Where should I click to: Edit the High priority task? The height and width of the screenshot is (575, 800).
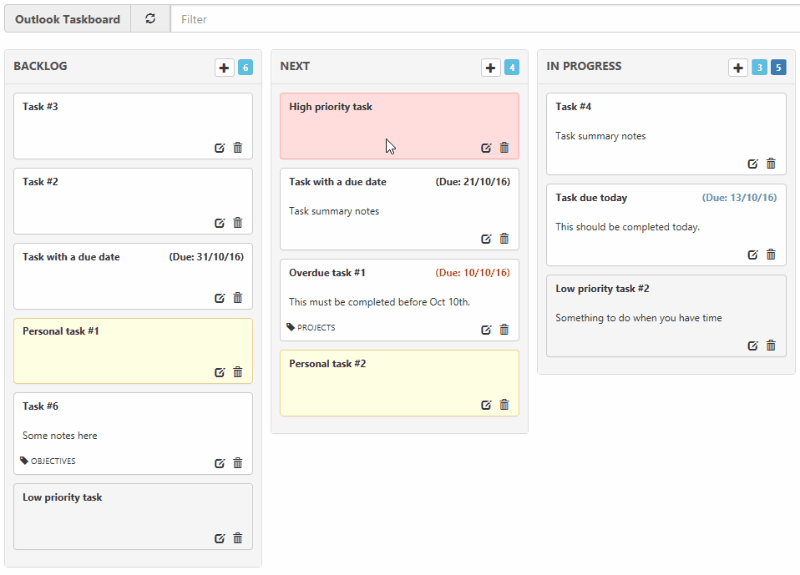click(486, 148)
